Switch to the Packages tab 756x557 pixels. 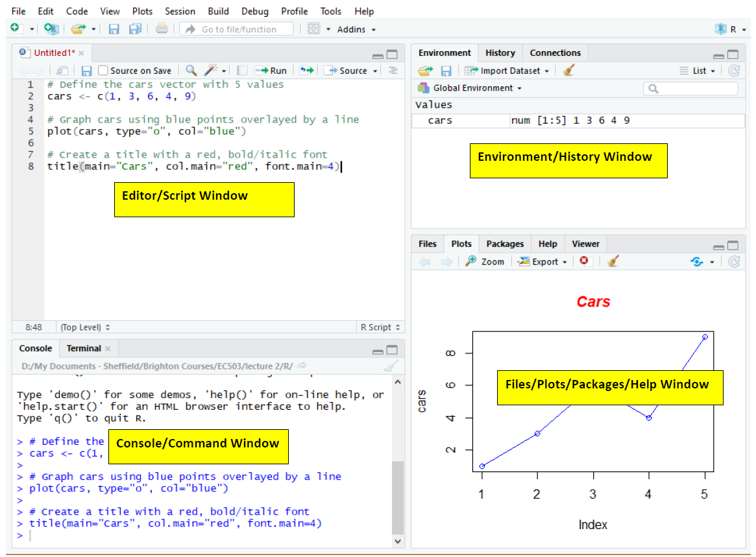click(x=504, y=243)
